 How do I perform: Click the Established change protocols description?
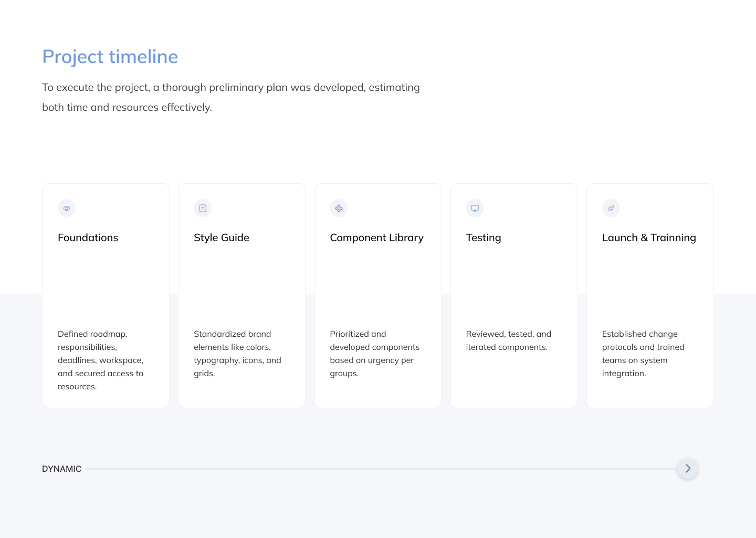[x=643, y=354]
